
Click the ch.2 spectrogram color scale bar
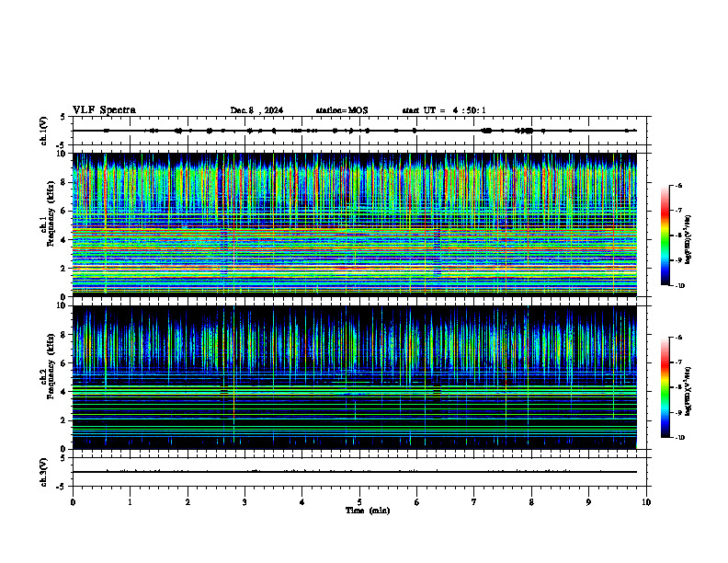665,387
